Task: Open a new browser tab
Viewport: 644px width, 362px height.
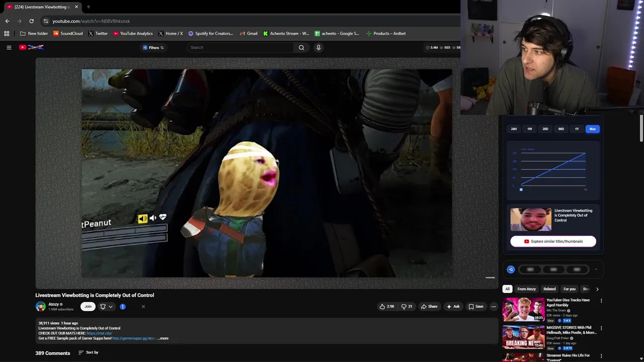Action: point(88,7)
